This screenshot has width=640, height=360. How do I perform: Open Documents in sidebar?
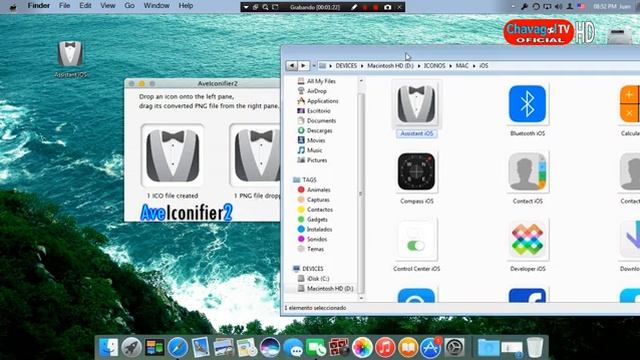(317, 121)
